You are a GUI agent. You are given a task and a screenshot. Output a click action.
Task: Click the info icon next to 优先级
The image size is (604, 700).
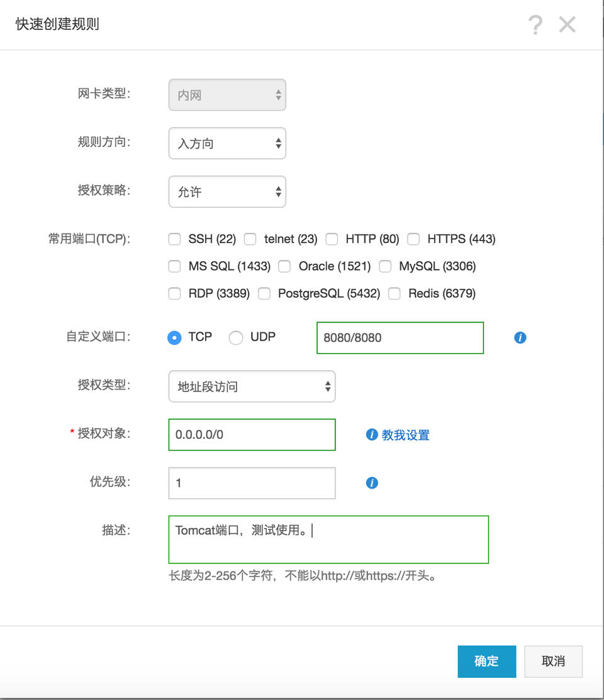point(372,483)
